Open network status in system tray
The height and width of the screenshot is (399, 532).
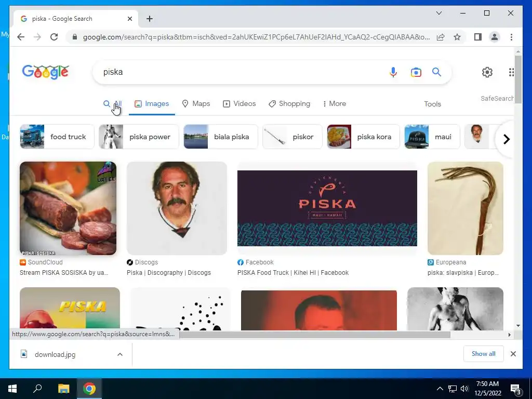coord(453,389)
